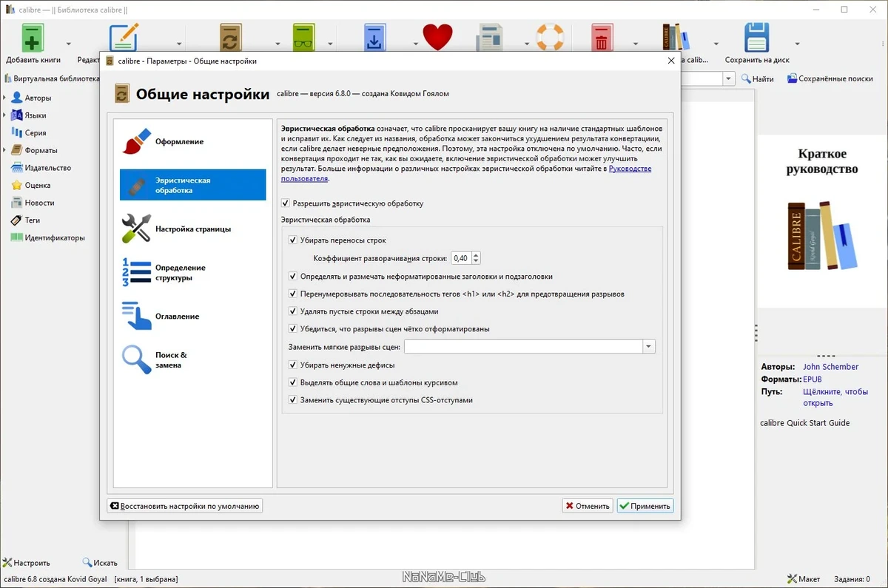Click the View book glasses icon
The width and height of the screenshot is (888, 588).
[304, 38]
